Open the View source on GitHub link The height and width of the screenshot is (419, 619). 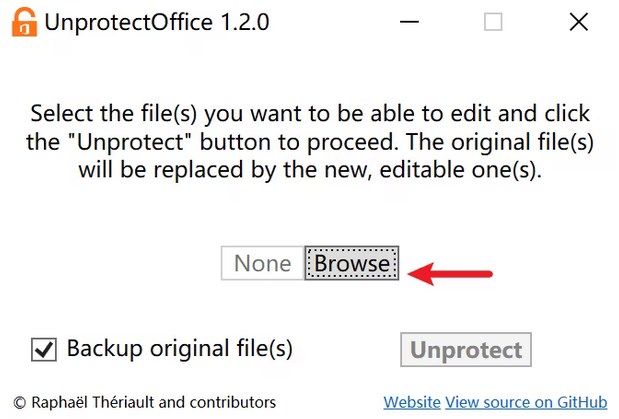[526, 402]
